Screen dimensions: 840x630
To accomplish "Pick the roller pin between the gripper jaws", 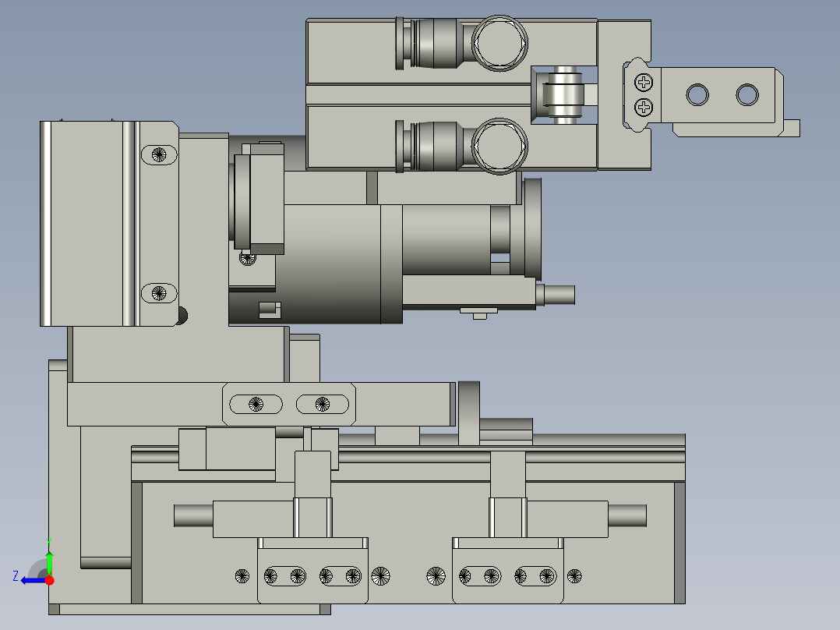I will coord(565,95).
